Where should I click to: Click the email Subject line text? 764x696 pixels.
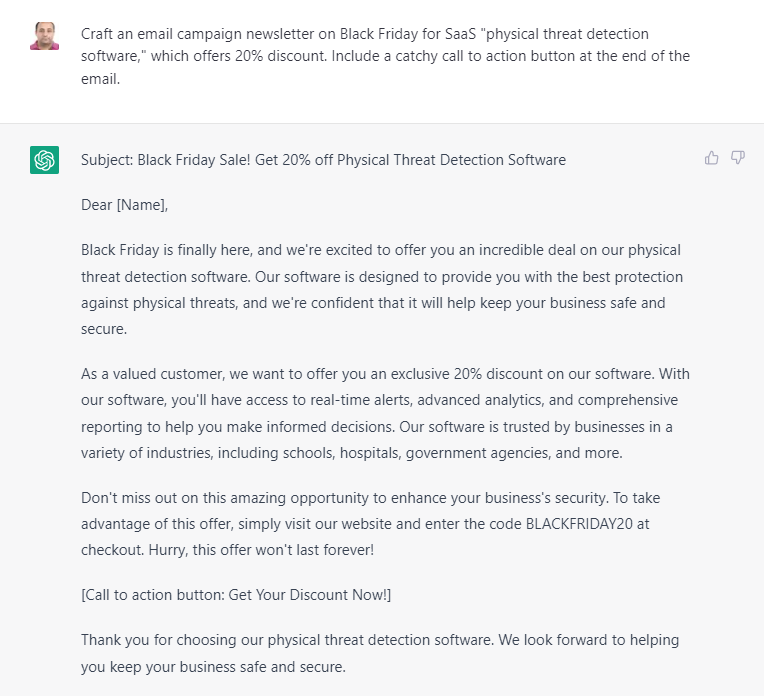point(323,160)
